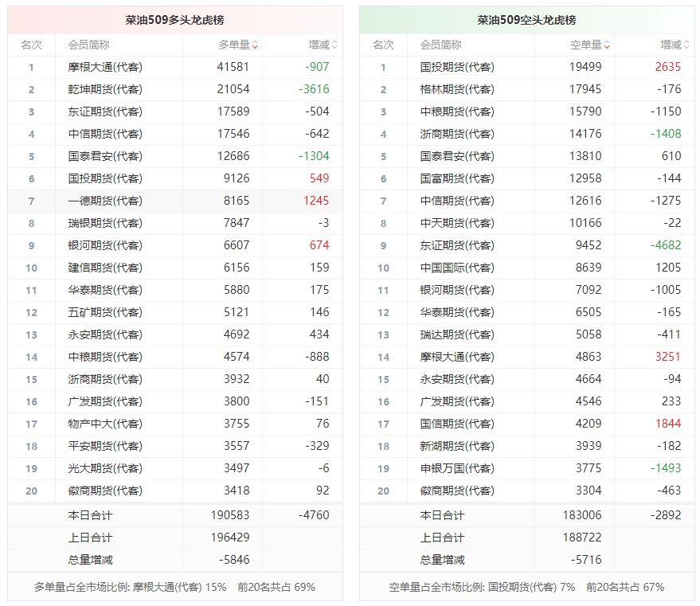The image size is (700, 606).
Task: Click 建信期货(代客) row
Action: point(175,268)
